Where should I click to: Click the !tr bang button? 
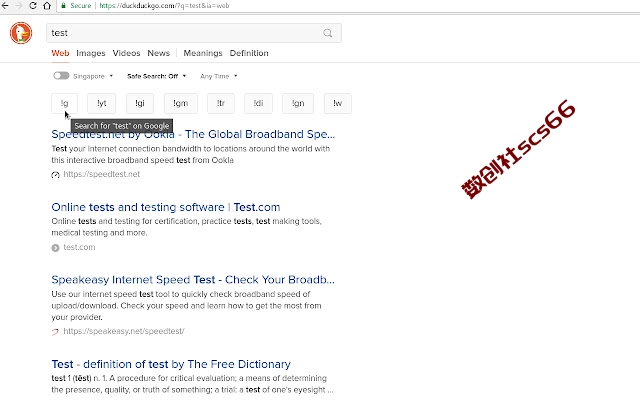pyautogui.click(x=221, y=103)
